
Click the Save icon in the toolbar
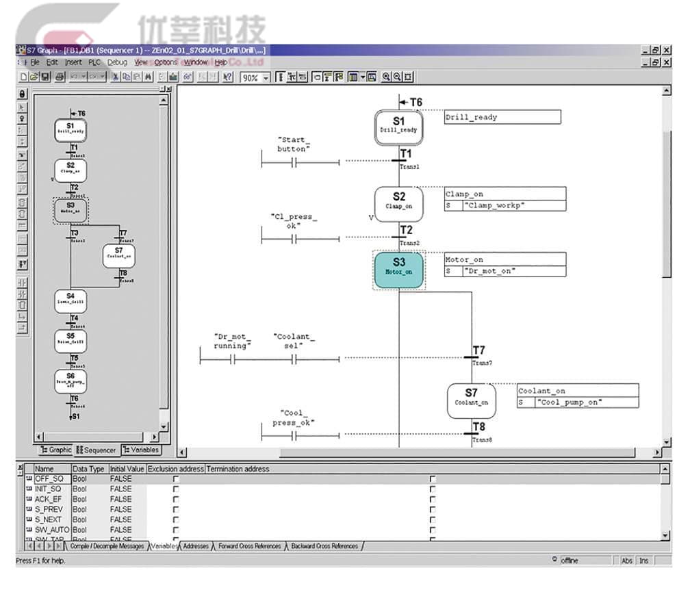click(47, 77)
